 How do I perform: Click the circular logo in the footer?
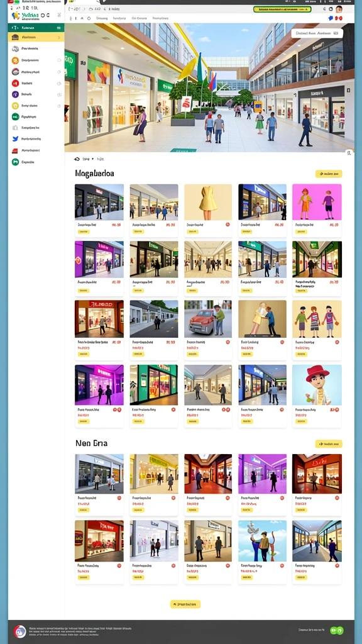tap(19, 631)
